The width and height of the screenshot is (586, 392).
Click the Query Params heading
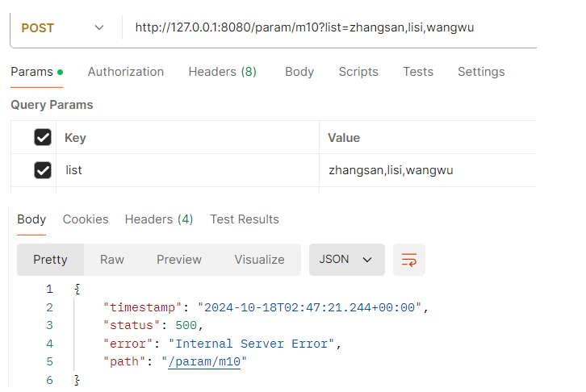point(52,105)
